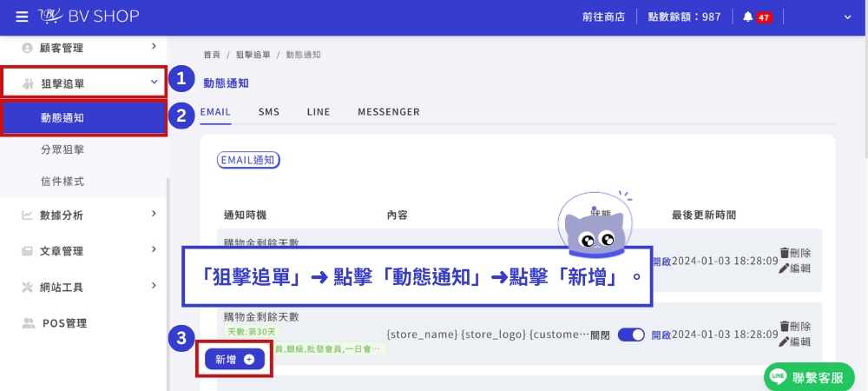This screenshot has width=868, height=391.
Task: Click the 網站工具 wrench icon
Action: point(27,288)
